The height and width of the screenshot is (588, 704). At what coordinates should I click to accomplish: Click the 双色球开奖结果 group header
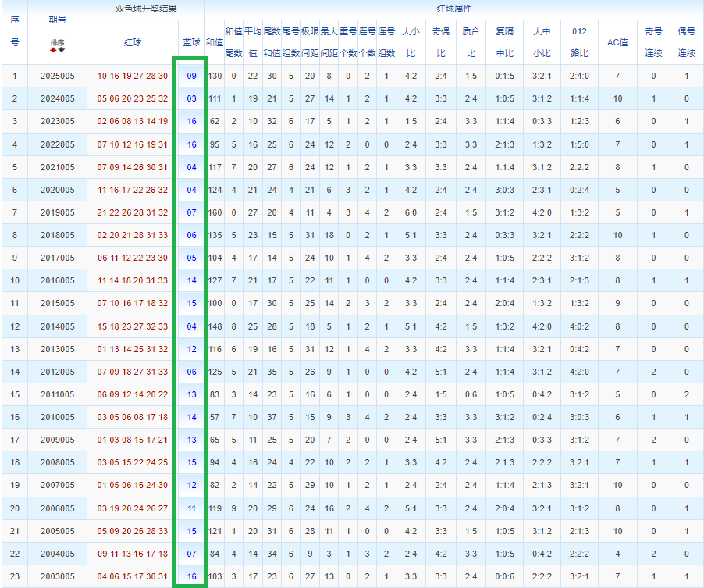coord(146,9)
